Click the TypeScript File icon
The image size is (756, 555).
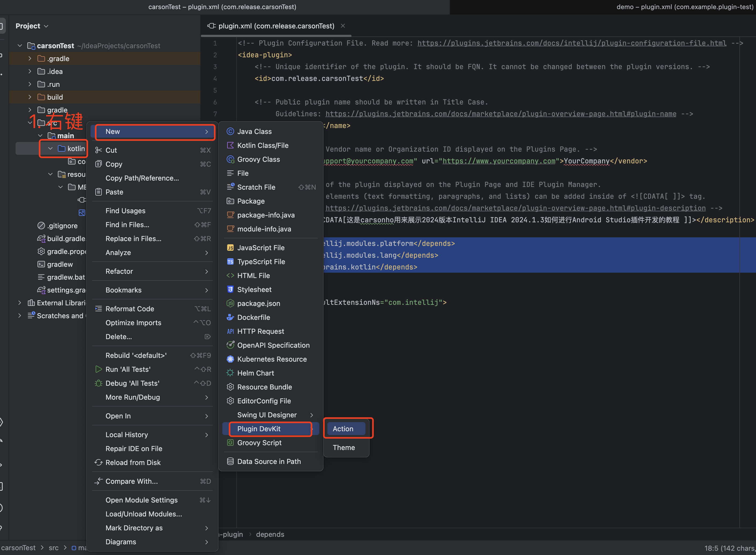pyautogui.click(x=230, y=262)
